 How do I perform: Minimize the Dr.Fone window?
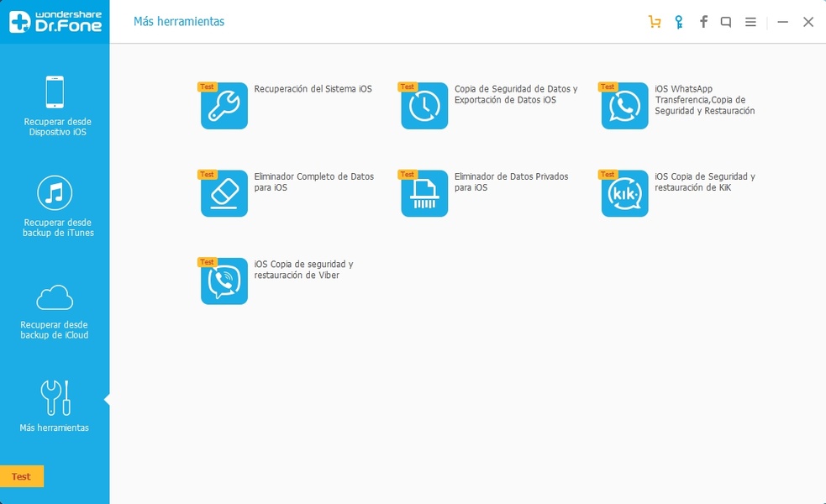click(x=783, y=22)
